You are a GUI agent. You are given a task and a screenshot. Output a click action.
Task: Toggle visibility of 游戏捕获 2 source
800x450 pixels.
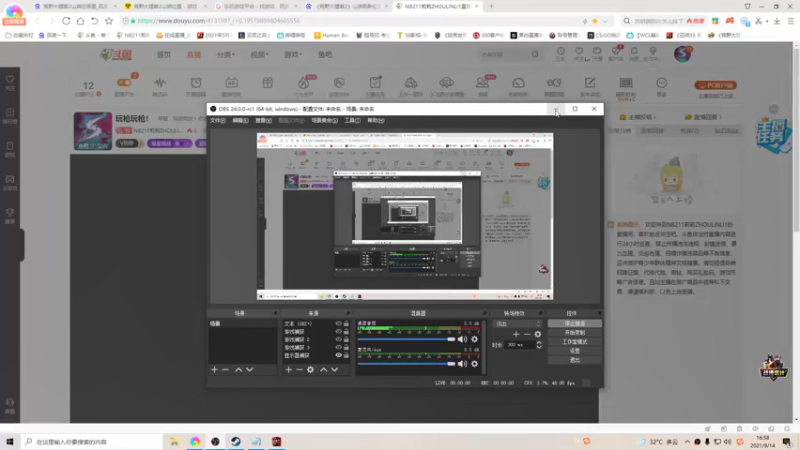(x=338, y=339)
